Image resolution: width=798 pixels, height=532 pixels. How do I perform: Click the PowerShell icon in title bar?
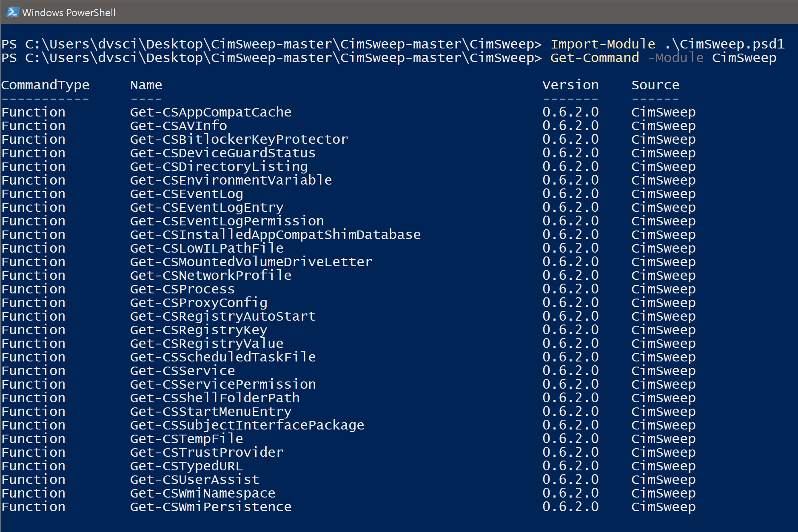12,12
